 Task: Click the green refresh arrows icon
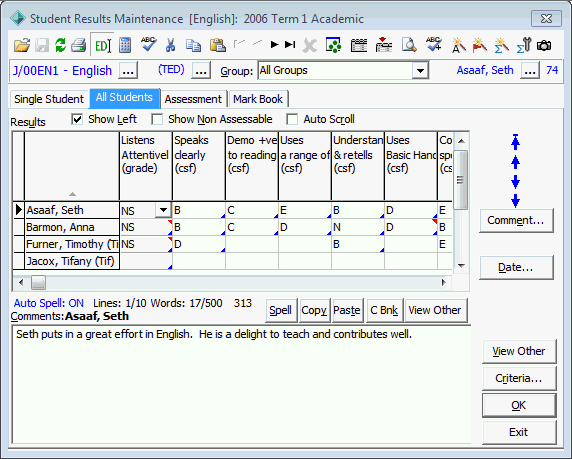[x=60, y=45]
